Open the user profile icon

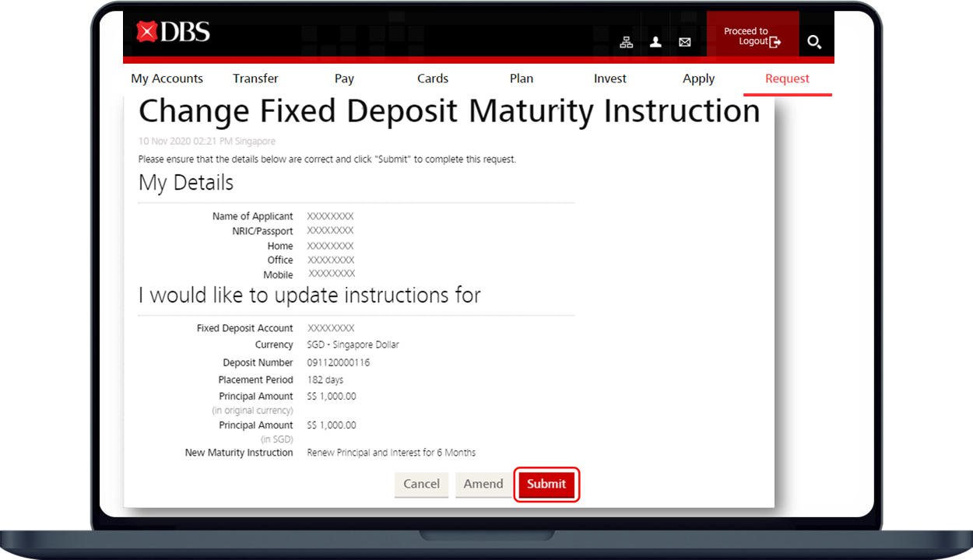[655, 42]
